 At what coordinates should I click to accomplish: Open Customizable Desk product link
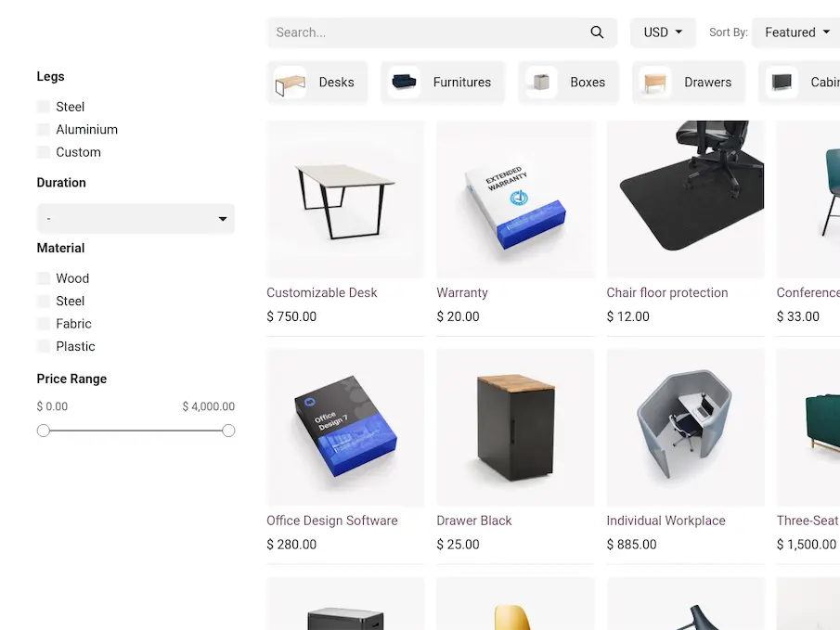[x=322, y=293]
